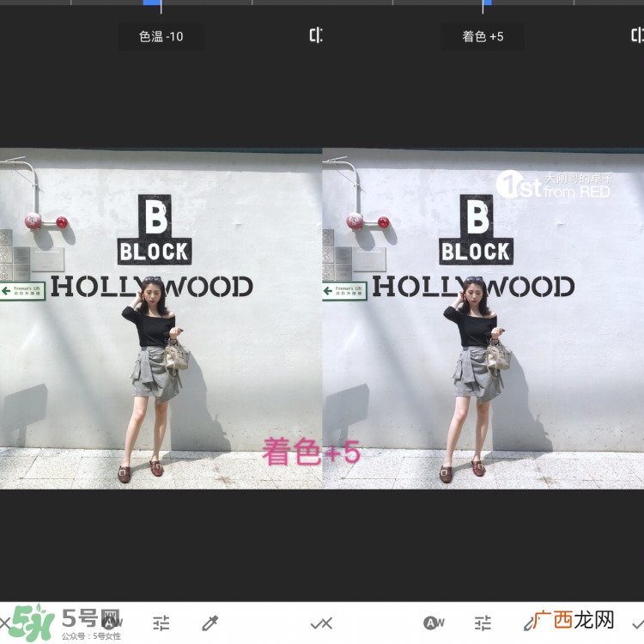This screenshot has width=644, height=644.
Task: Click the color temperature slider above 色温 -10
Action: [x=161, y=3]
